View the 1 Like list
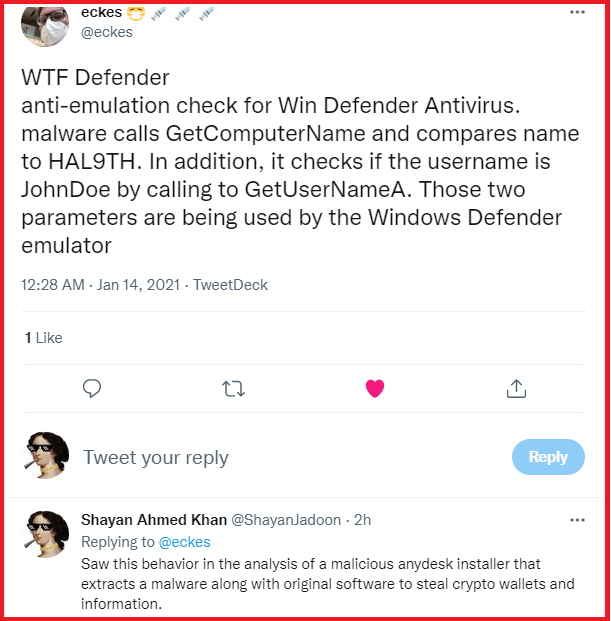 (x=44, y=338)
